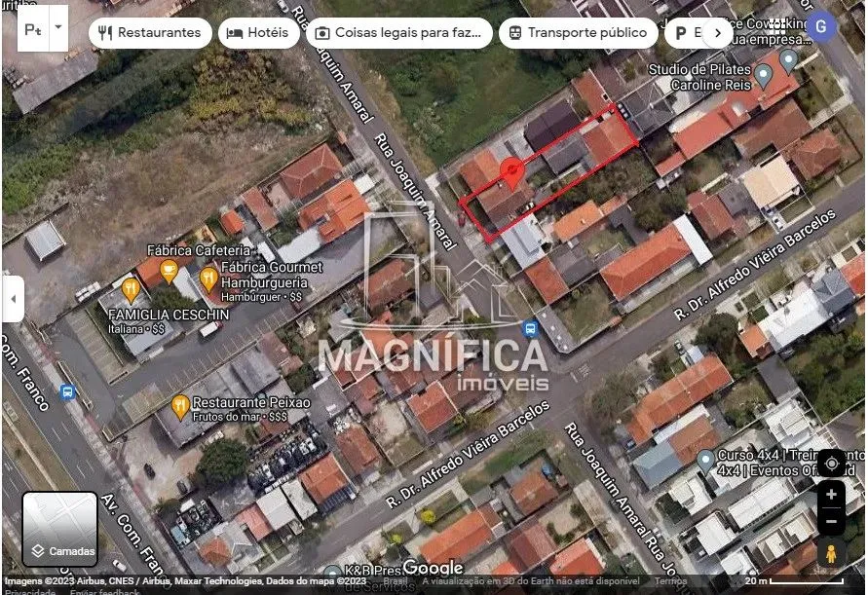This screenshot has width=868, height=595.
Task: Click Fábrica Cafeteria label text
Action: (199, 250)
